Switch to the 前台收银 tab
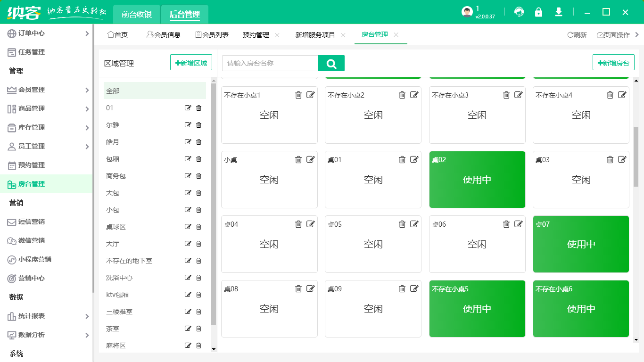644x362 pixels. coord(136,14)
